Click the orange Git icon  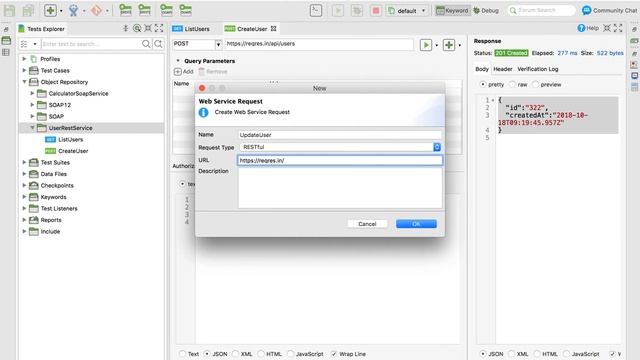[96, 11]
